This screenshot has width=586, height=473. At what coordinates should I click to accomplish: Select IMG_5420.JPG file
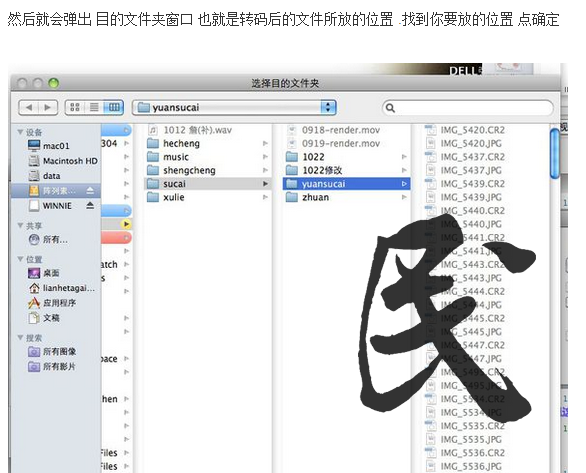464,143
